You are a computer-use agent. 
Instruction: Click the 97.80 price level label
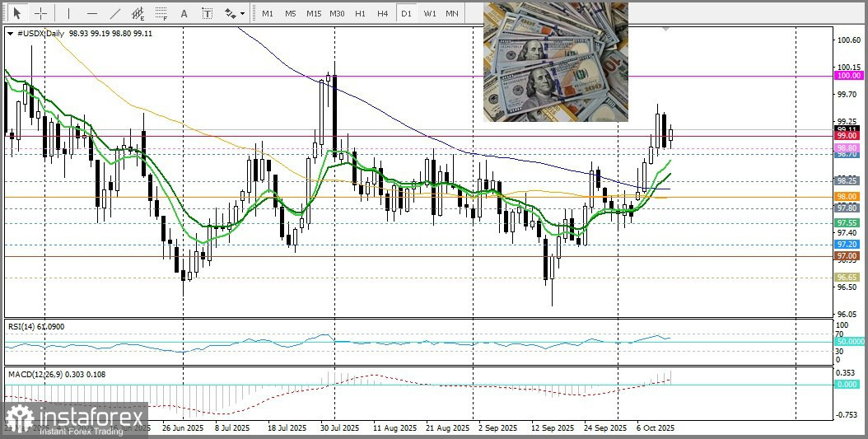(x=847, y=208)
